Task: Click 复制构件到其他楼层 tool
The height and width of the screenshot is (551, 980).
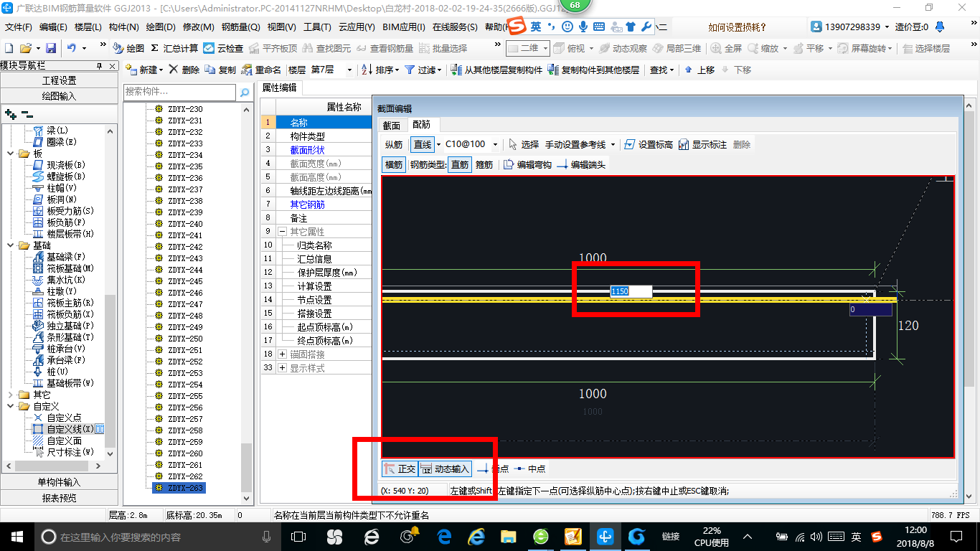Action: point(593,70)
